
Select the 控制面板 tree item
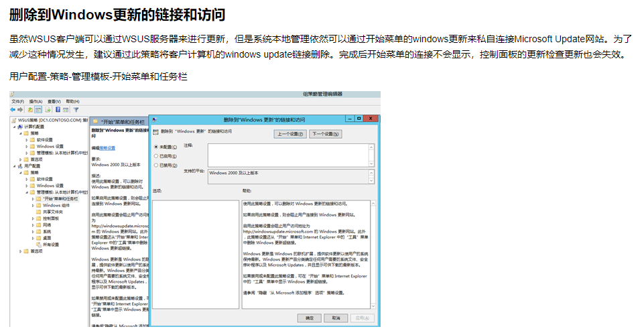[x=50, y=218]
